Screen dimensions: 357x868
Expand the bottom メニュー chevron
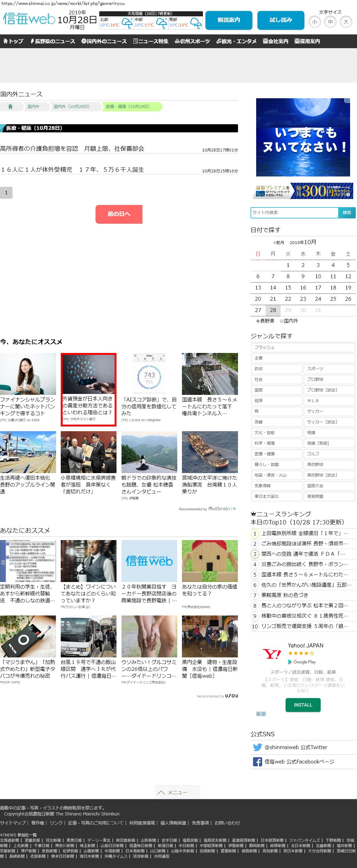click(161, 792)
